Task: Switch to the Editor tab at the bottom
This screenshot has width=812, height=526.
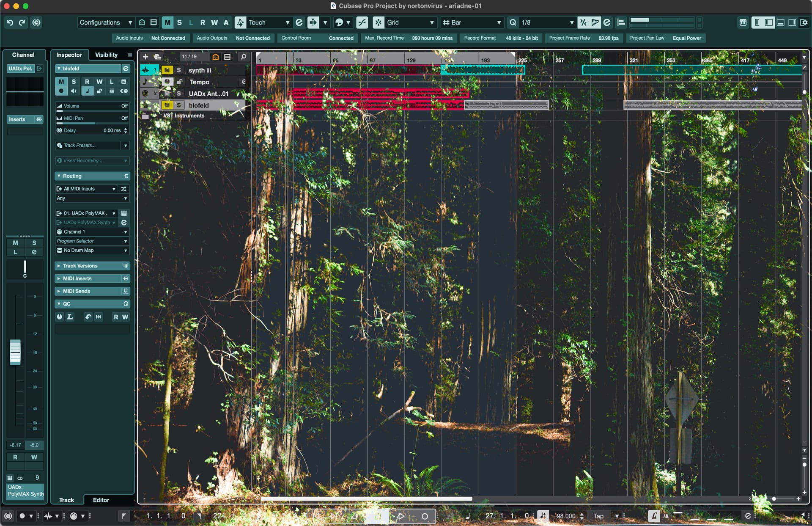Action: click(x=101, y=500)
